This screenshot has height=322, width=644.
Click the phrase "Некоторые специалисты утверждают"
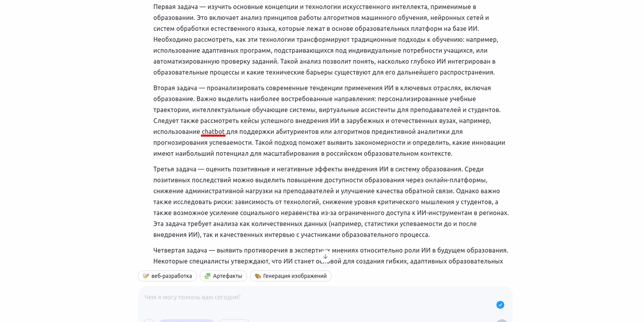[x=211, y=262]
